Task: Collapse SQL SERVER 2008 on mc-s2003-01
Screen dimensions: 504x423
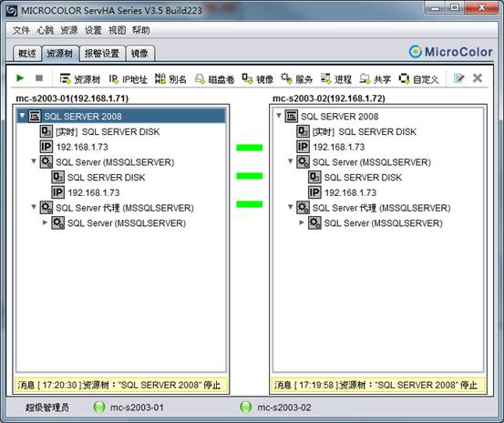Action: click(x=22, y=116)
